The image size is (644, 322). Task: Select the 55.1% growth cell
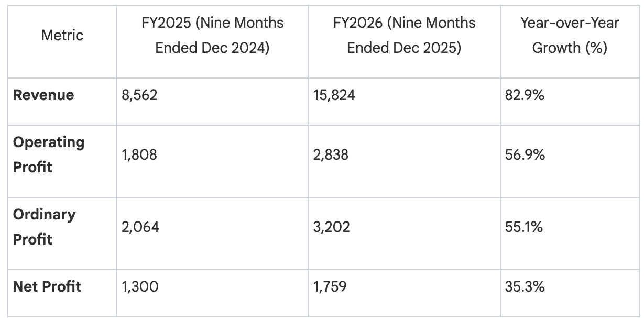pyautogui.click(x=523, y=227)
